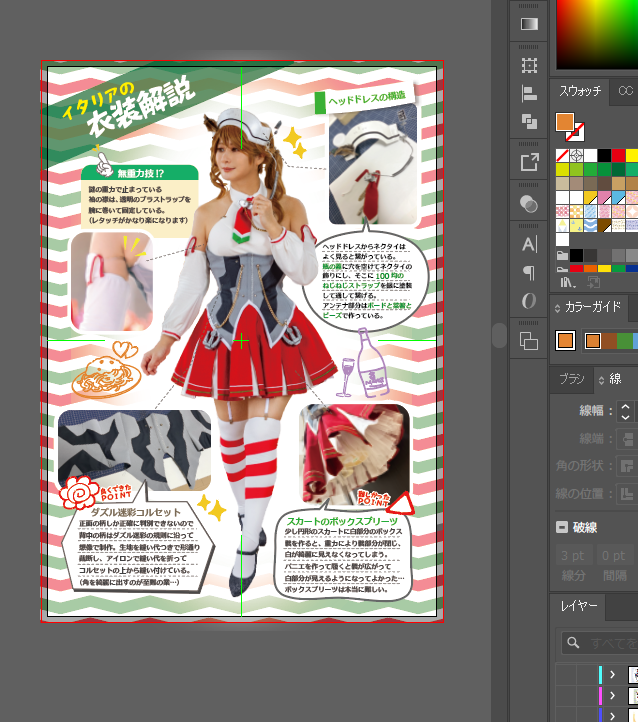638x722 pixels.
Task: Toggle the 破線 dashed line checkbox
Action: pos(562,527)
